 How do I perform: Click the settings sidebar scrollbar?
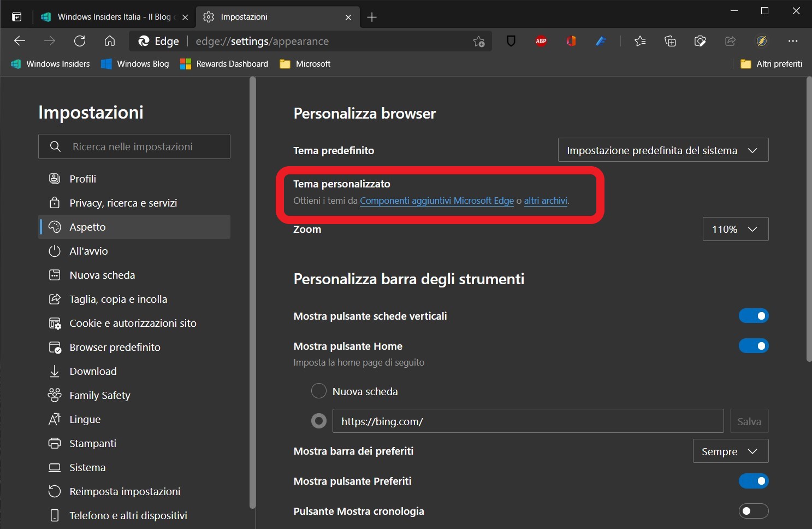(252, 293)
